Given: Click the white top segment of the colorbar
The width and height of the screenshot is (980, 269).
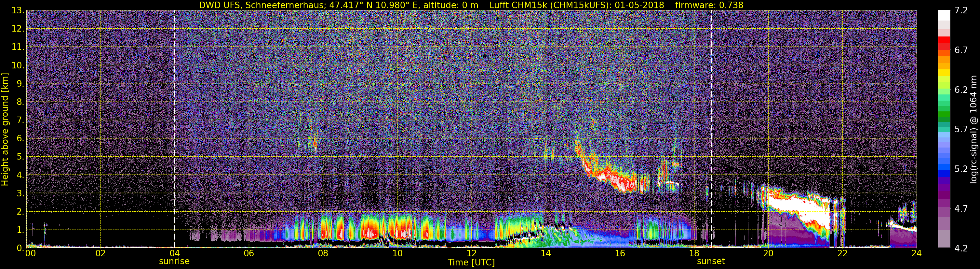Looking at the screenshot, I should [944, 15].
